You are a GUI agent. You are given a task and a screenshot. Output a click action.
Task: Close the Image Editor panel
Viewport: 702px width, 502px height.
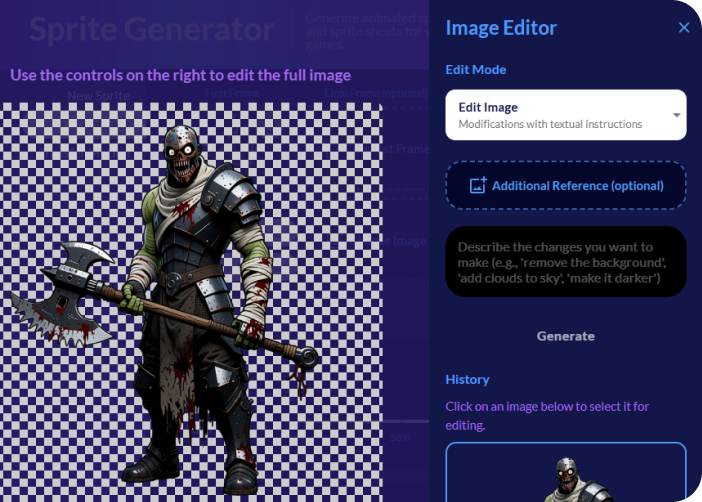click(x=684, y=28)
